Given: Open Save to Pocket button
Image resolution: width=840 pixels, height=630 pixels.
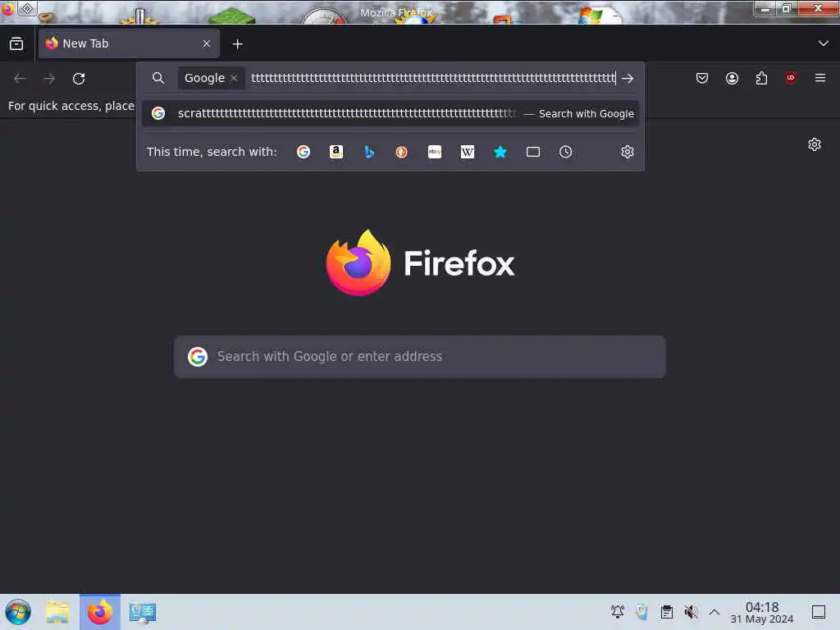Looking at the screenshot, I should (x=702, y=78).
